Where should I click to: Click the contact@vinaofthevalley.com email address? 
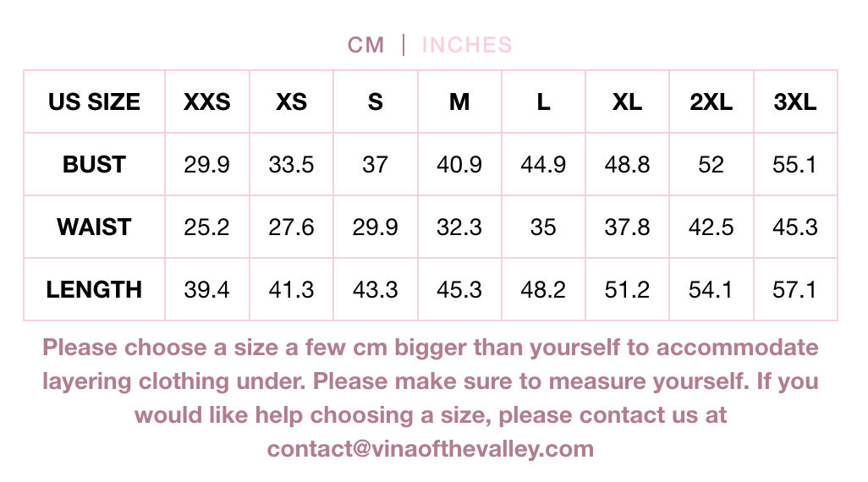[x=430, y=449]
